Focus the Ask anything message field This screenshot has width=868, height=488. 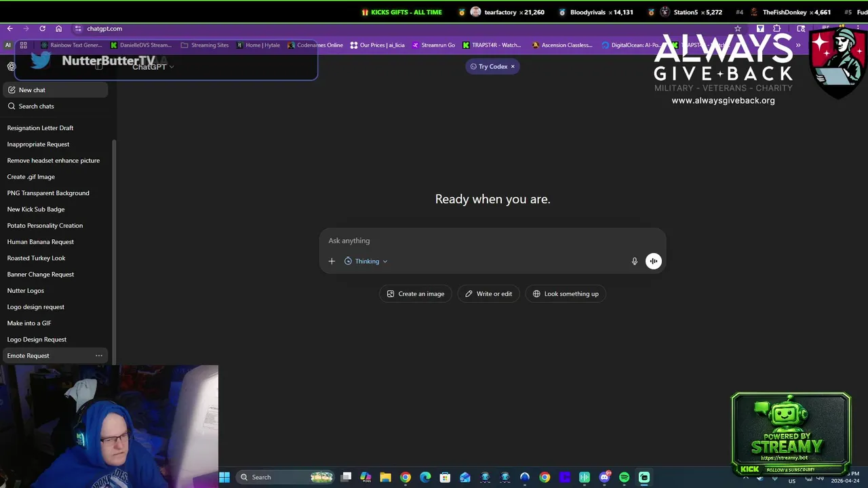pos(492,241)
